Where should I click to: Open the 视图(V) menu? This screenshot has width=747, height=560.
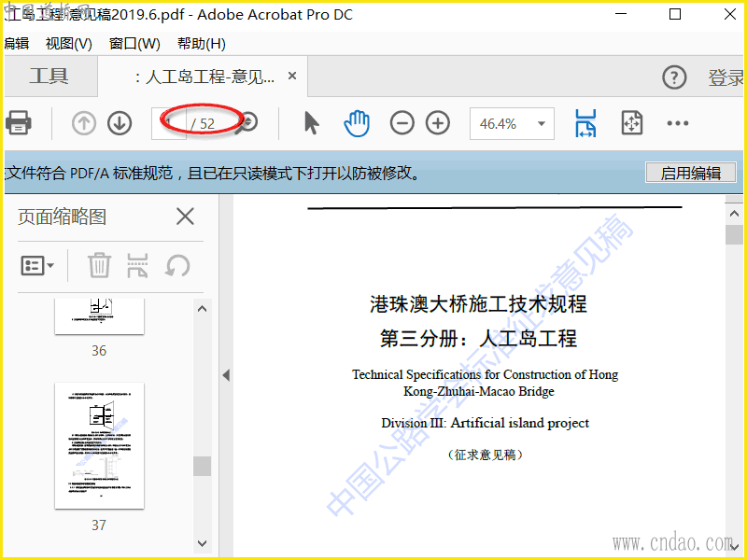click(x=68, y=44)
